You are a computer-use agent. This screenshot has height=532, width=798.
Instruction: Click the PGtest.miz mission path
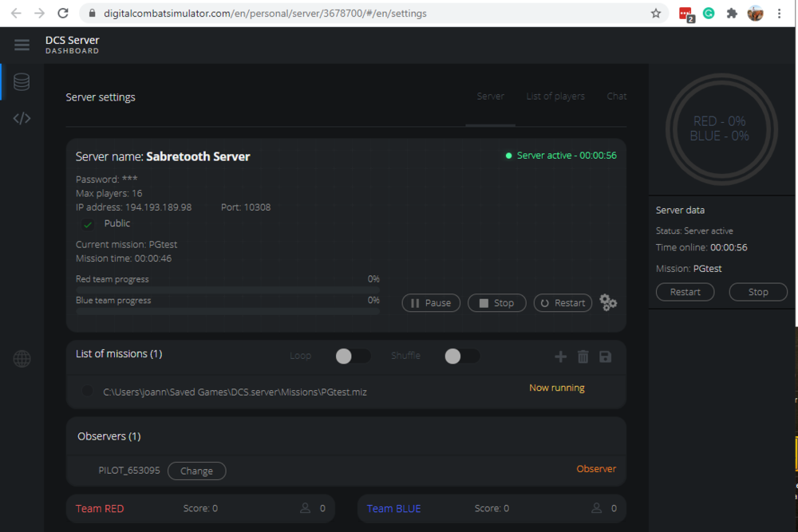pyautogui.click(x=235, y=392)
